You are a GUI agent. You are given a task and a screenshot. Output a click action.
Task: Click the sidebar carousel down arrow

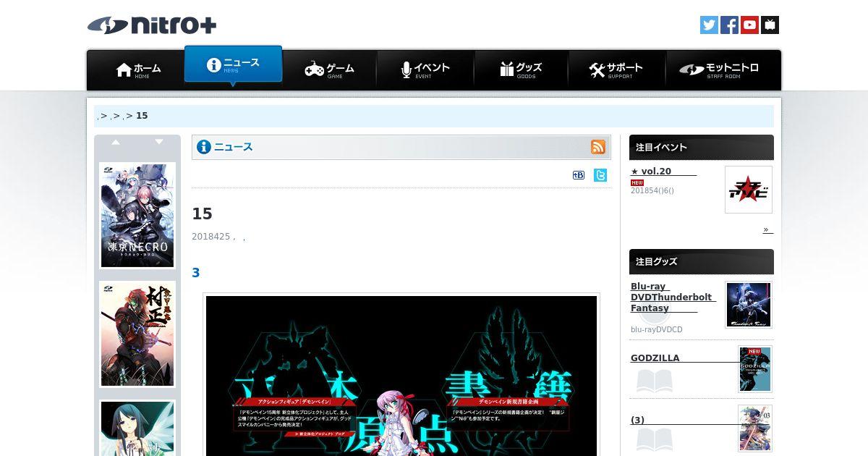click(159, 142)
